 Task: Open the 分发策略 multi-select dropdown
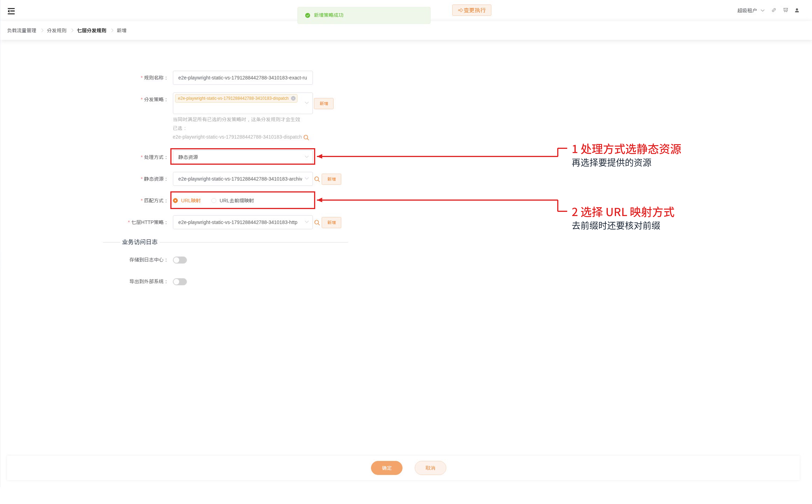tap(243, 103)
